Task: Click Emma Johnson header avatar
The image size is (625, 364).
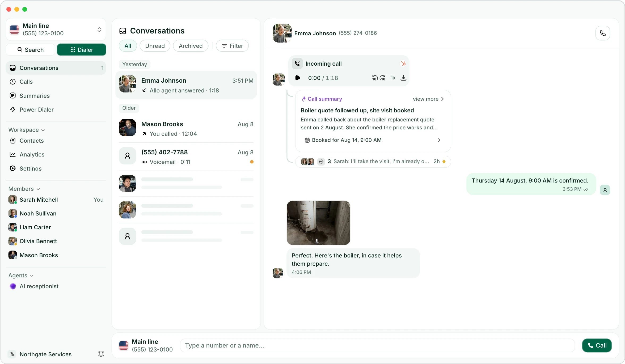Action: coord(282,33)
